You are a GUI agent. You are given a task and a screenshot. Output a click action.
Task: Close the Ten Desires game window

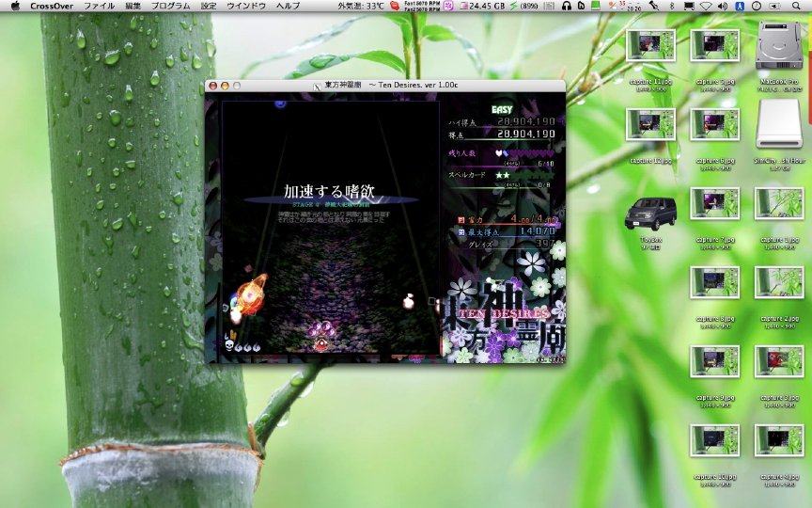pyautogui.click(x=212, y=86)
